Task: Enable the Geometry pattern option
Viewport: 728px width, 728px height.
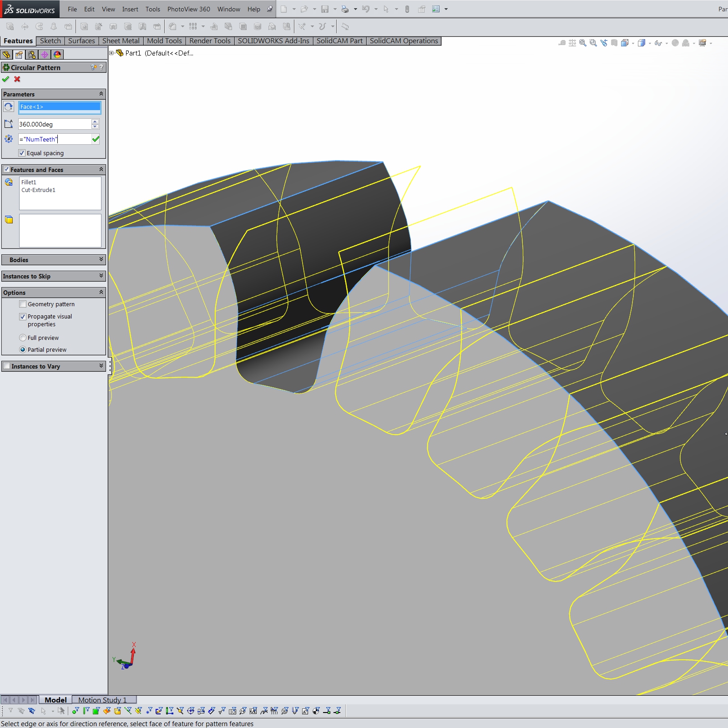Action: point(23,304)
